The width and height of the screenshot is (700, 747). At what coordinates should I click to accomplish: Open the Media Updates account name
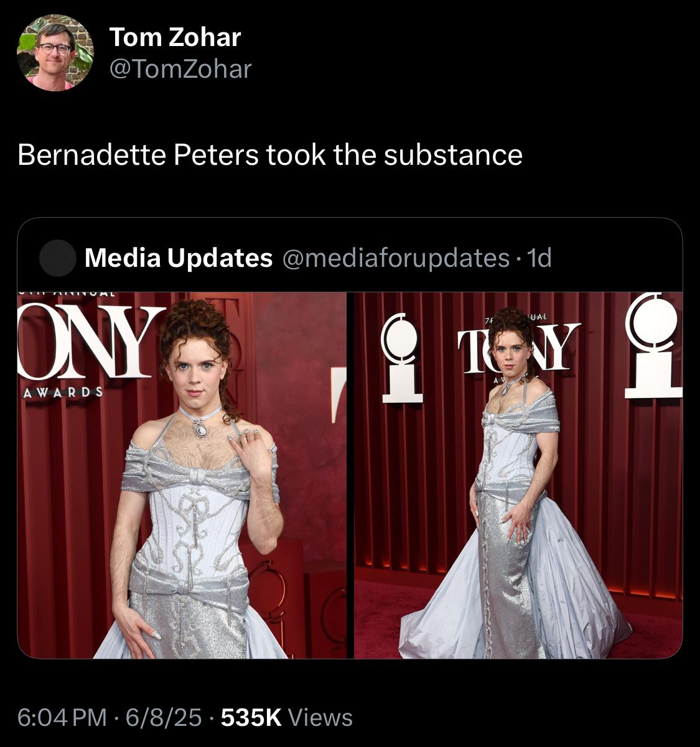pyautogui.click(x=178, y=258)
